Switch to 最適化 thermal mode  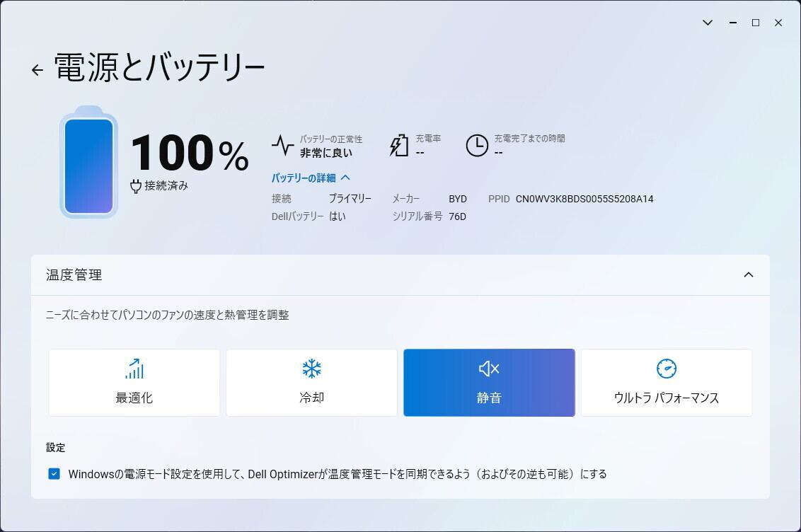[133, 383]
